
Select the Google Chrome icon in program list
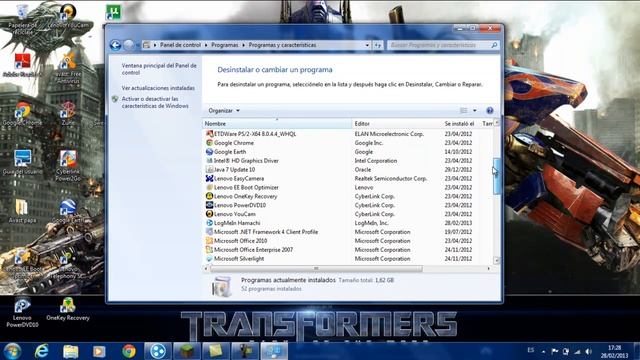point(209,143)
